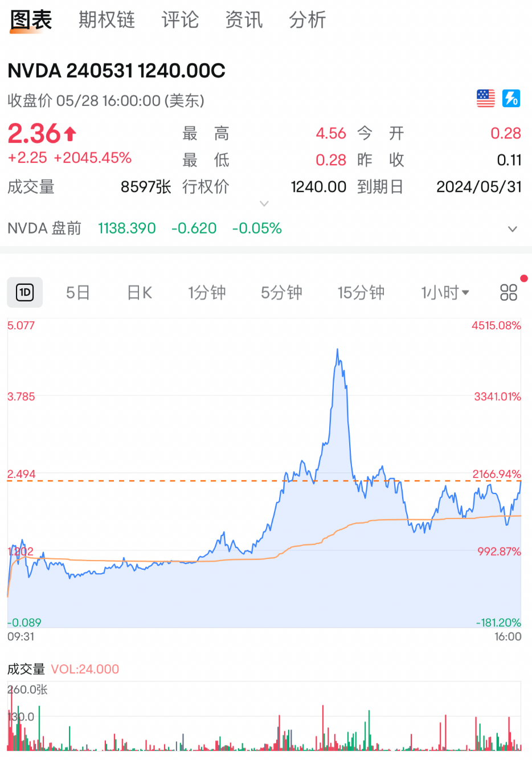Tap the 行权价 value 1240.00
Image resolution: width=532 pixels, height=760 pixels.
(318, 187)
